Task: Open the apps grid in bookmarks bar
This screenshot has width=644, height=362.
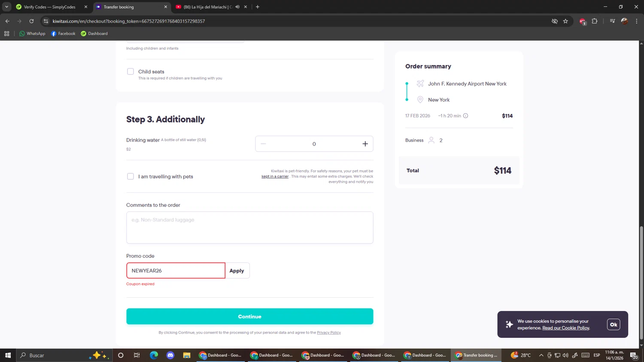Action: (x=6, y=33)
